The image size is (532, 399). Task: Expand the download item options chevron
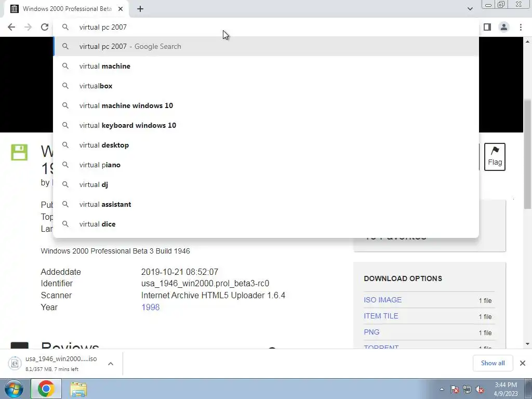coord(111,364)
